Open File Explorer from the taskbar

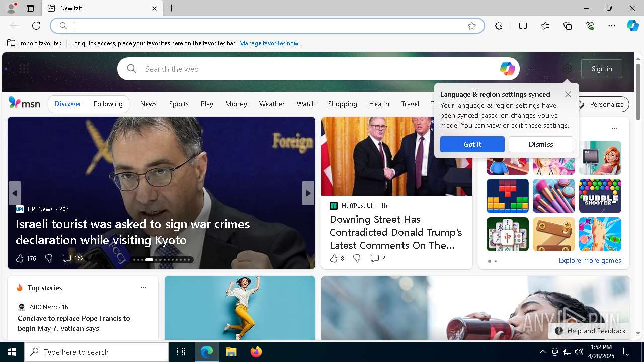[231, 352]
